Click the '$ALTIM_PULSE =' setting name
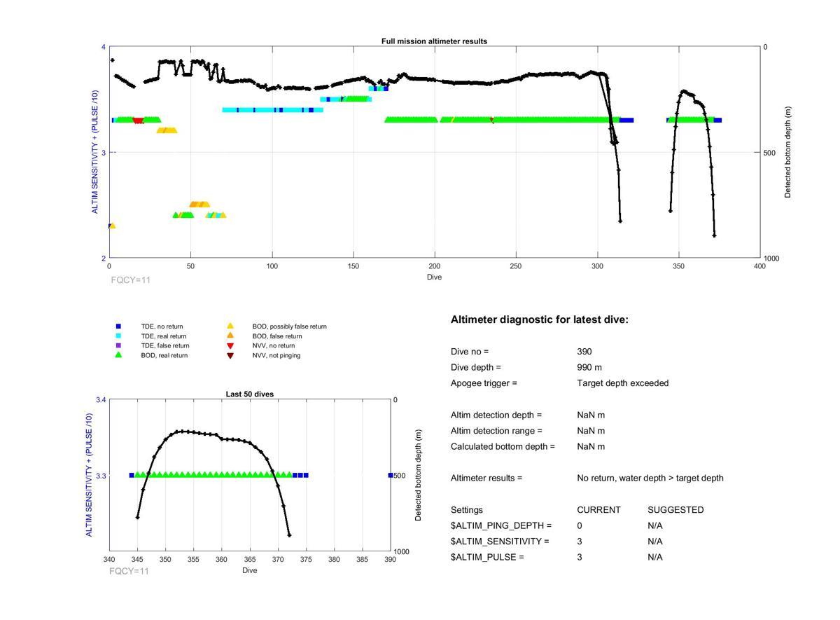This screenshot has width=840, height=620. click(487, 557)
